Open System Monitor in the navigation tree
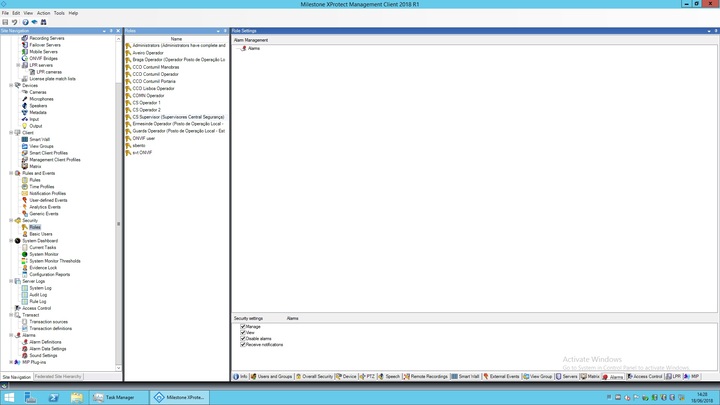The image size is (720, 405). 43,254
